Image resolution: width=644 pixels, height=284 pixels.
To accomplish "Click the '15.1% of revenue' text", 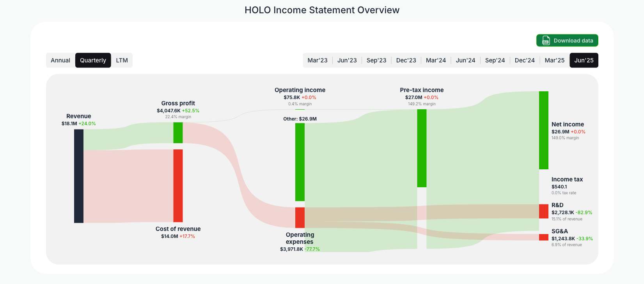I will (x=567, y=219).
